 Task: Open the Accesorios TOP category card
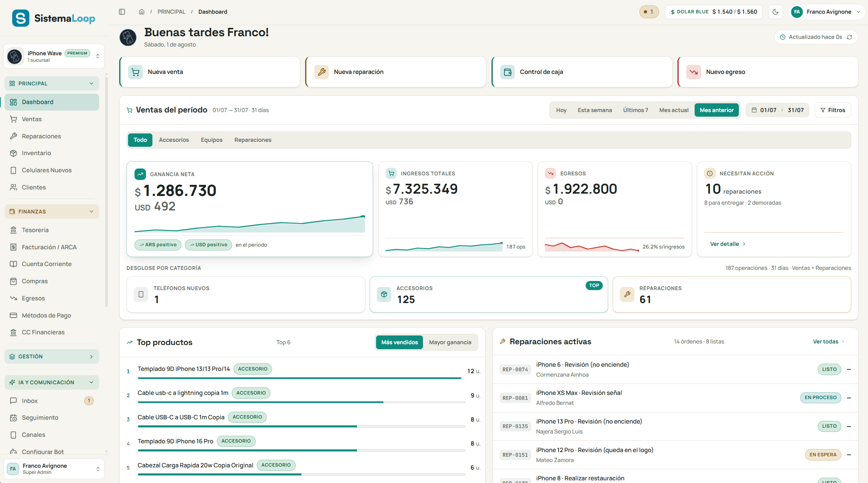pos(489,295)
